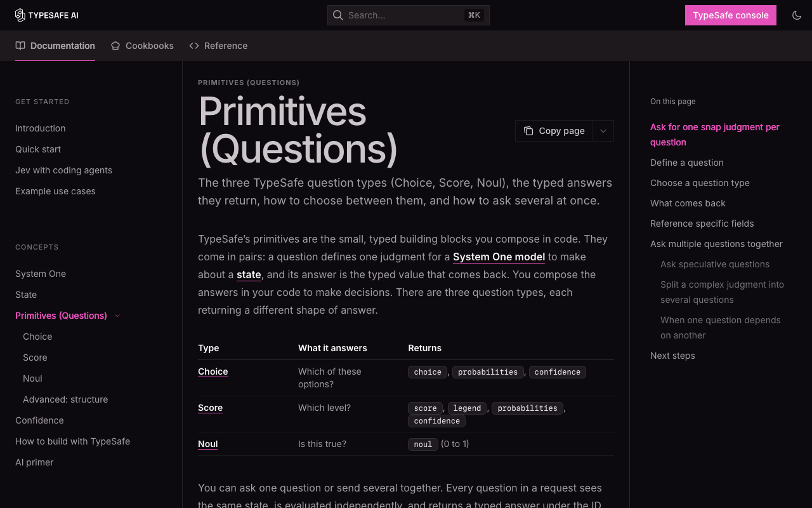Open Quick start in the sidebar
The image size is (812, 508).
click(x=38, y=149)
